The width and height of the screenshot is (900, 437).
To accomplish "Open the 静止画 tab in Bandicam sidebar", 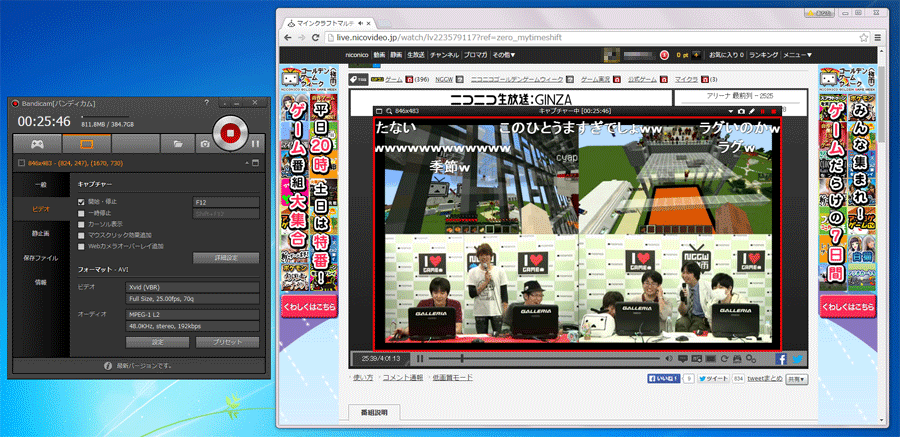I will 41,234.
